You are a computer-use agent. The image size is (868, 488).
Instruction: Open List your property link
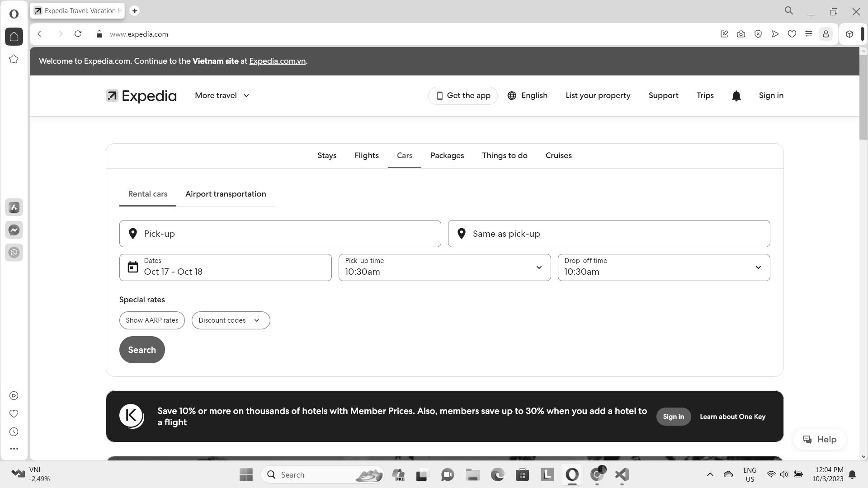598,96
